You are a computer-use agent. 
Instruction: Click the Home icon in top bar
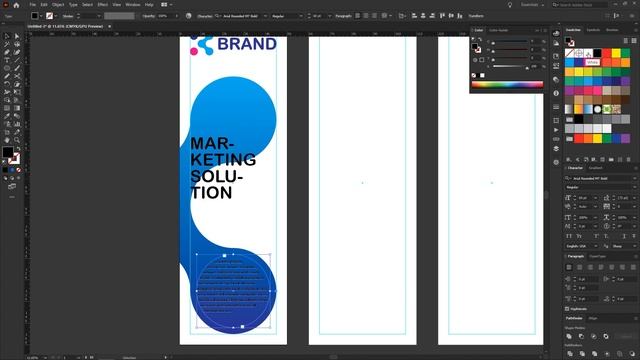point(16,5)
